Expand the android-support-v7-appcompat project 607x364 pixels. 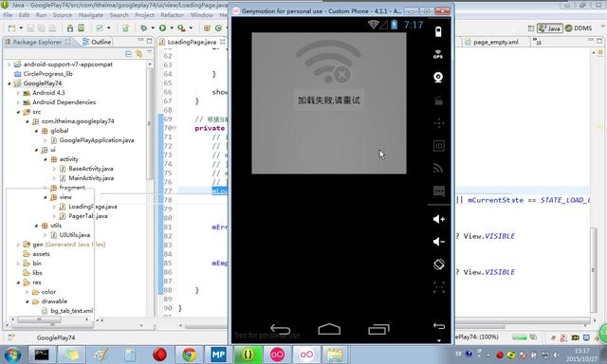(x=9, y=64)
